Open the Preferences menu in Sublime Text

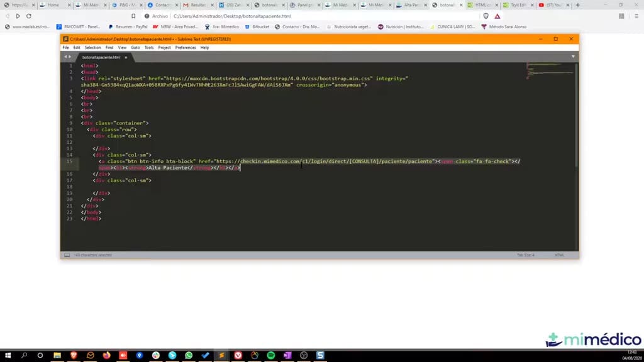[x=186, y=48]
